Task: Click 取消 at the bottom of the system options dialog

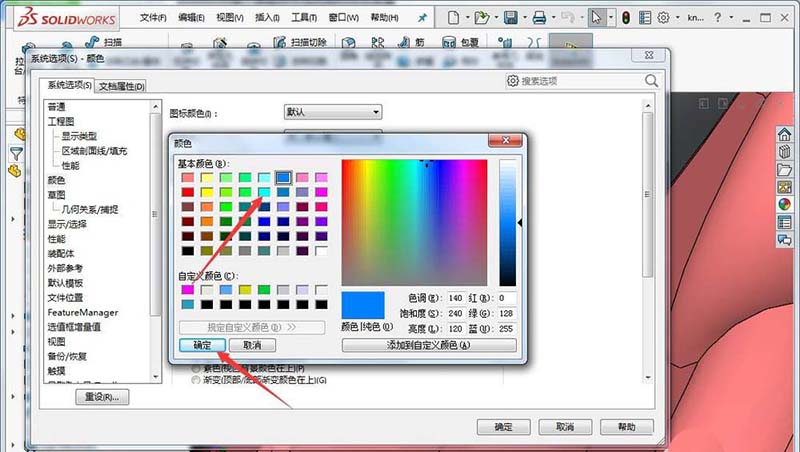Action: [x=565, y=426]
